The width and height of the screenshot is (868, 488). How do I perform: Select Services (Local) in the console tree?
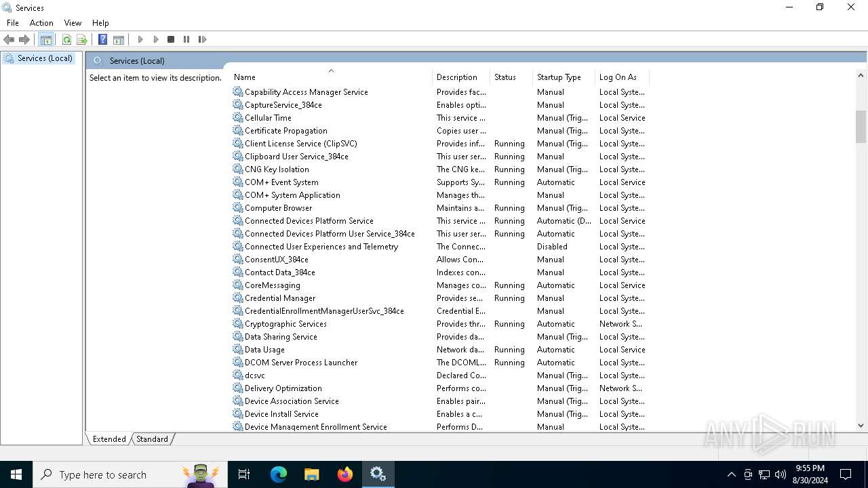(45, 58)
